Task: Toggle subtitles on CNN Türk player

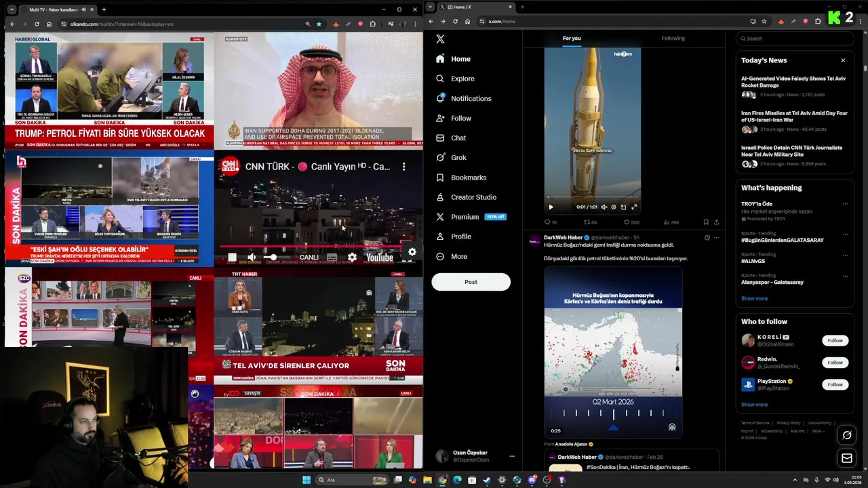Action: point(332,257)
